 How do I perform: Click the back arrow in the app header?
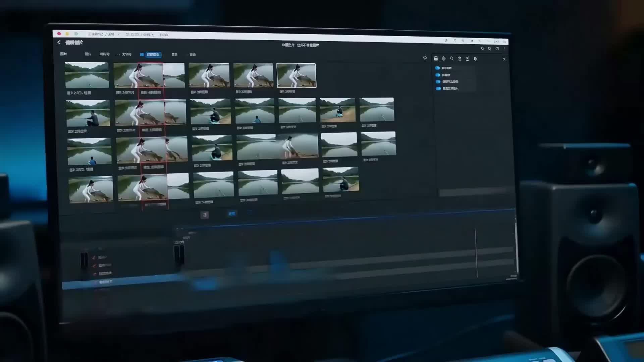click(59, 42)
